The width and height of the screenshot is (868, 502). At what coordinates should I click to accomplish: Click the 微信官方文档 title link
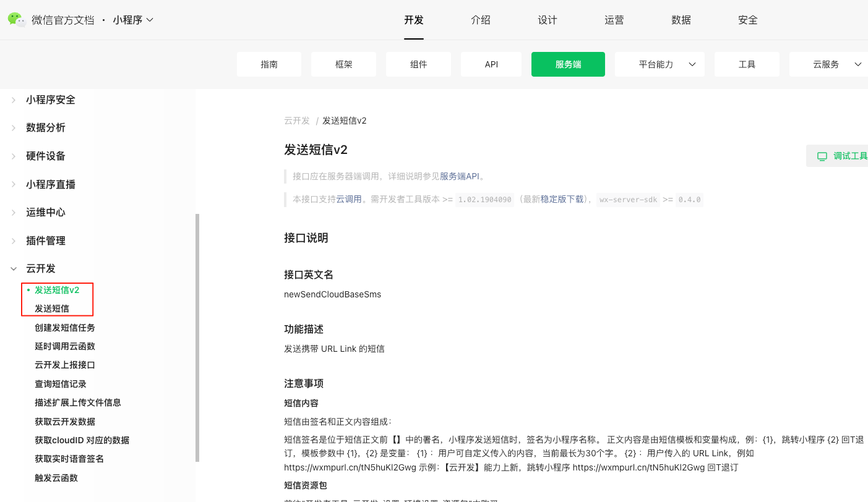tap(63, 20)
